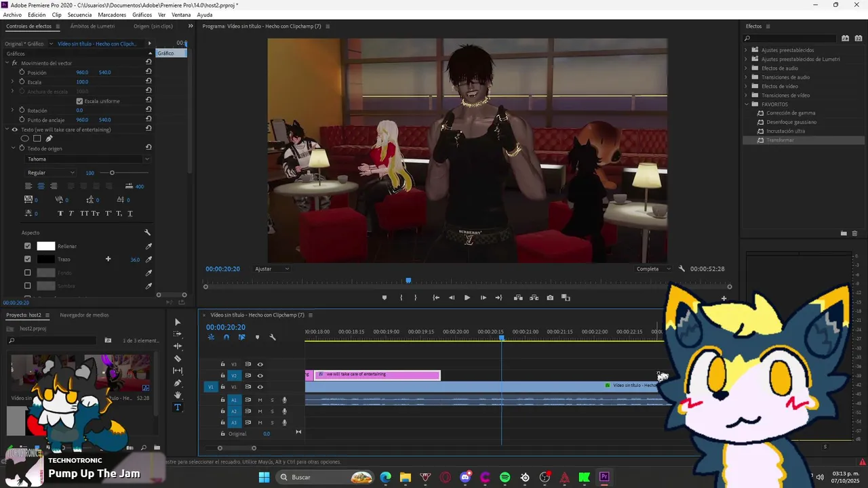Screen dimensions: 868x488
Task: Mute audio track A1
Action: click(260, 400)
